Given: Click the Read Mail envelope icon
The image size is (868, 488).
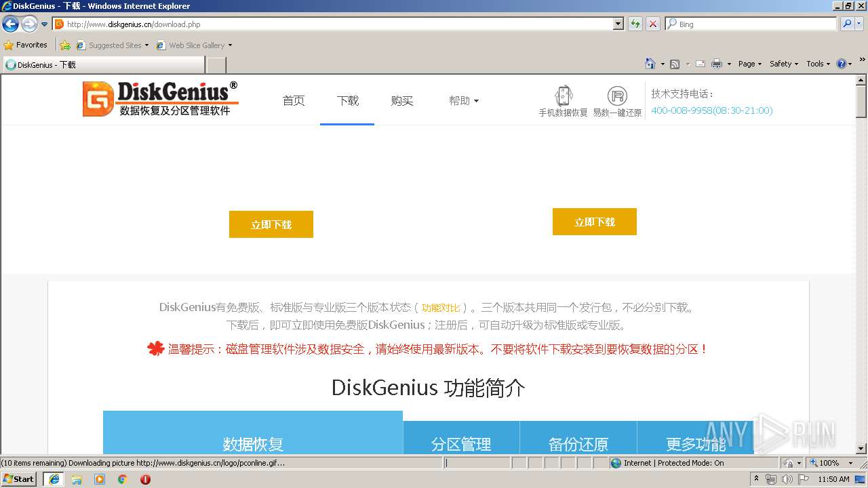Looking at the screenshot, I should (x=701, y=64).
